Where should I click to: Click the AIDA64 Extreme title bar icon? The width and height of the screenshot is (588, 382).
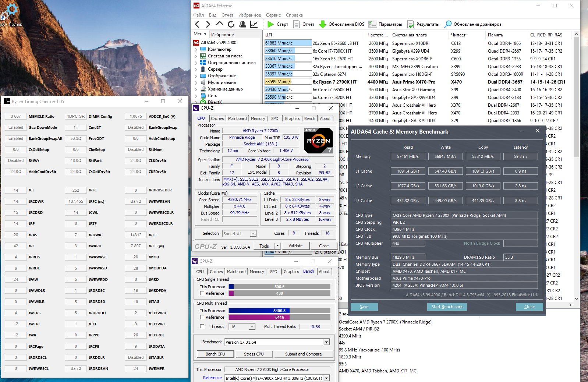pos(196,6)
